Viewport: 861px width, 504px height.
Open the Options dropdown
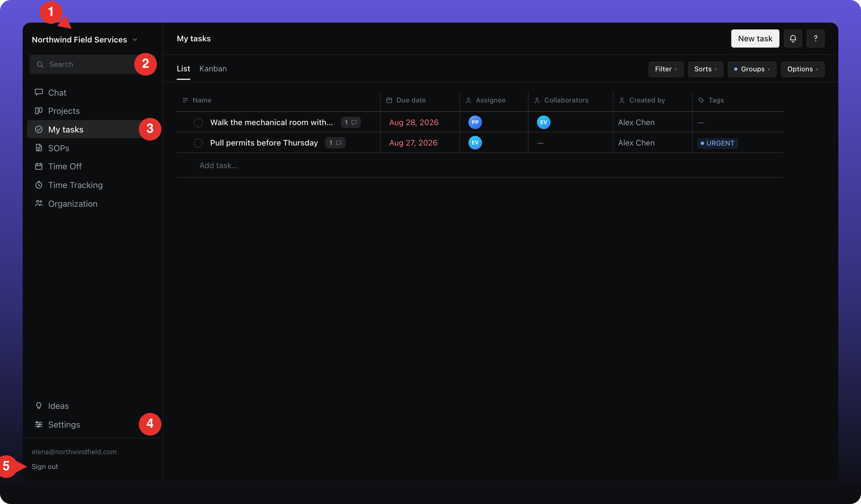pyautogui.click(x=802, y=69)
